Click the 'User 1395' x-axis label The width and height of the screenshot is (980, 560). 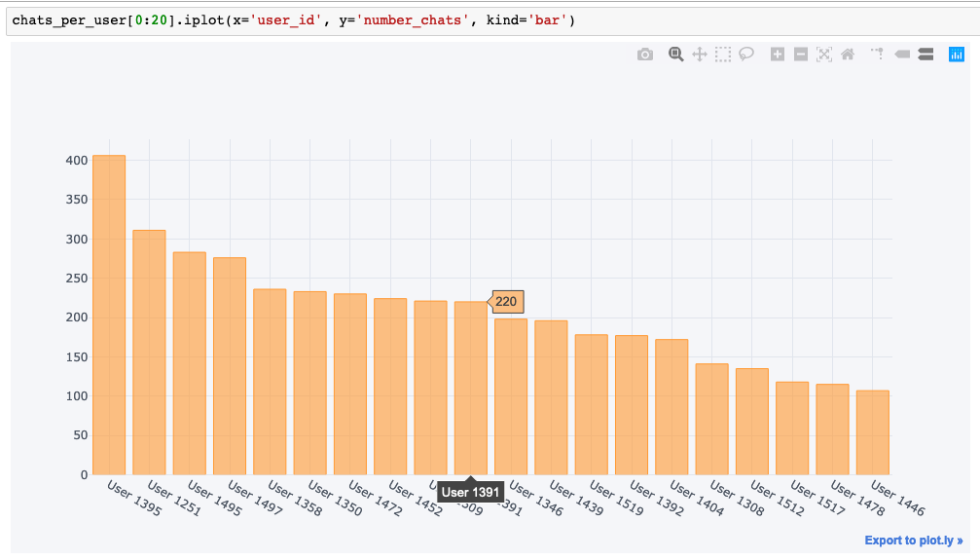(x=134, y=498)
